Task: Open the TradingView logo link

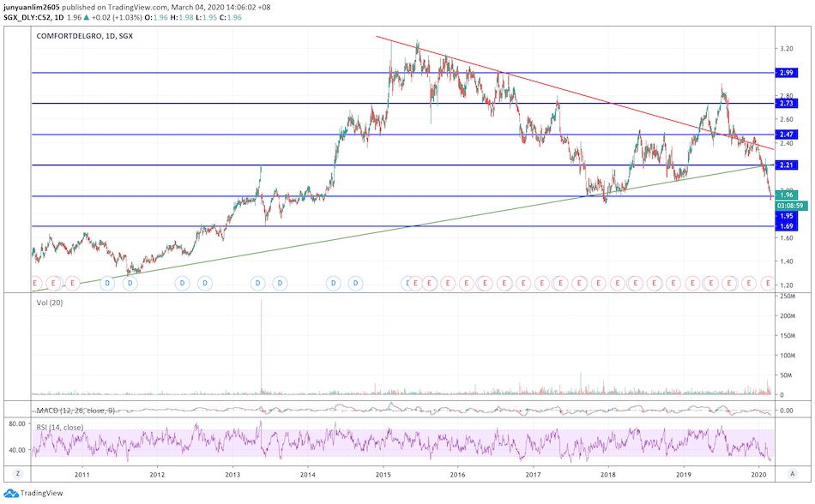Action: coord(33,493)
